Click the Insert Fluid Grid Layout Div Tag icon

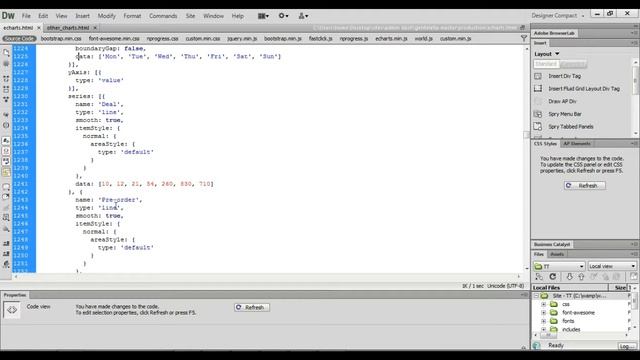(x=538, y=89)
